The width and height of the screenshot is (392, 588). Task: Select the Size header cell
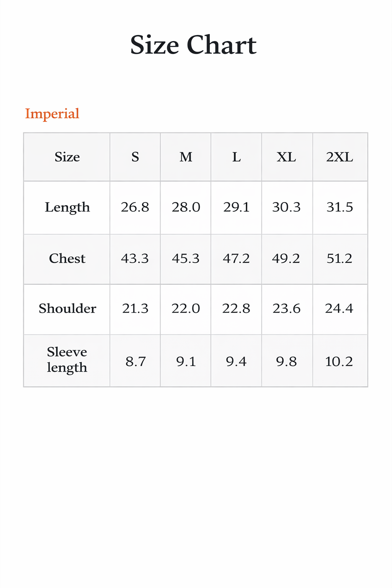point(67,157)
